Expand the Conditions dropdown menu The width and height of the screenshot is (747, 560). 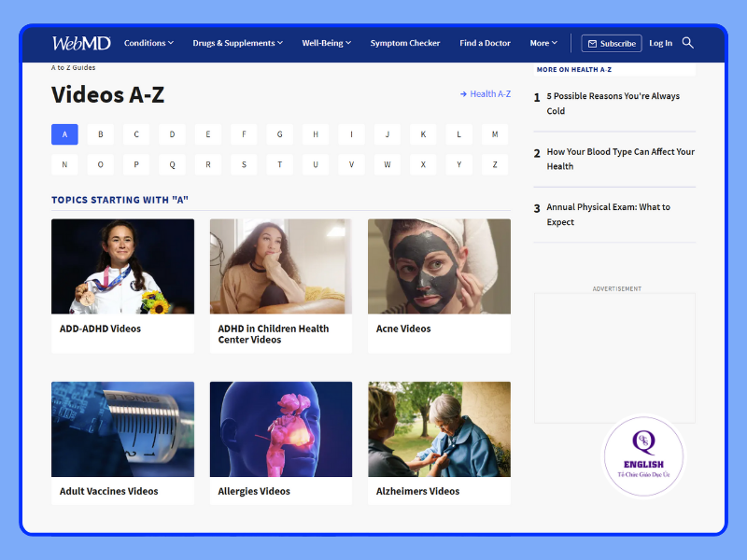pos(148,43)
